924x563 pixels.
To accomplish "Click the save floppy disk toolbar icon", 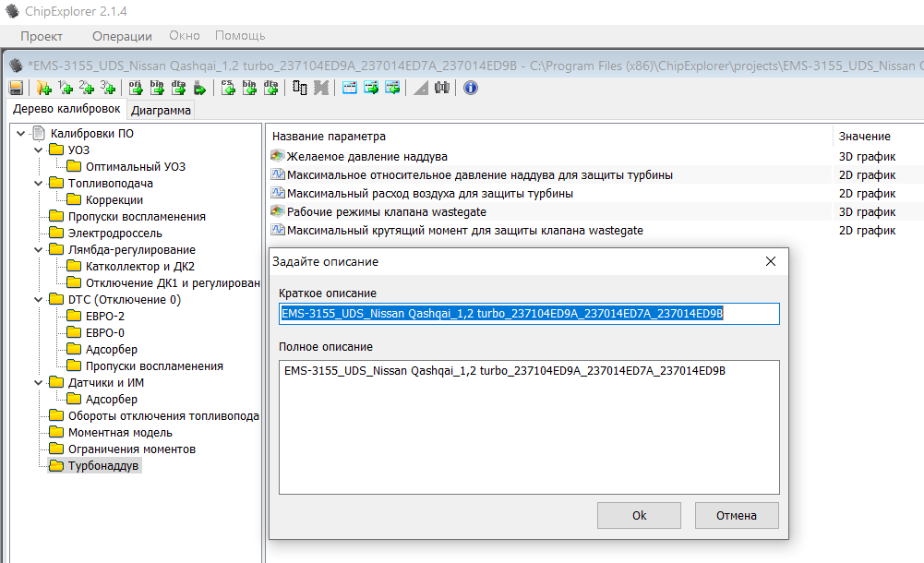I will pyautogui.click(x=16, y=88).
